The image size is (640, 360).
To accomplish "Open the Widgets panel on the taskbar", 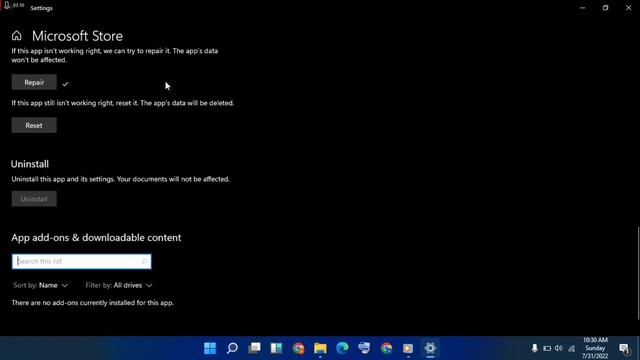I will click(x=276, y=348).
